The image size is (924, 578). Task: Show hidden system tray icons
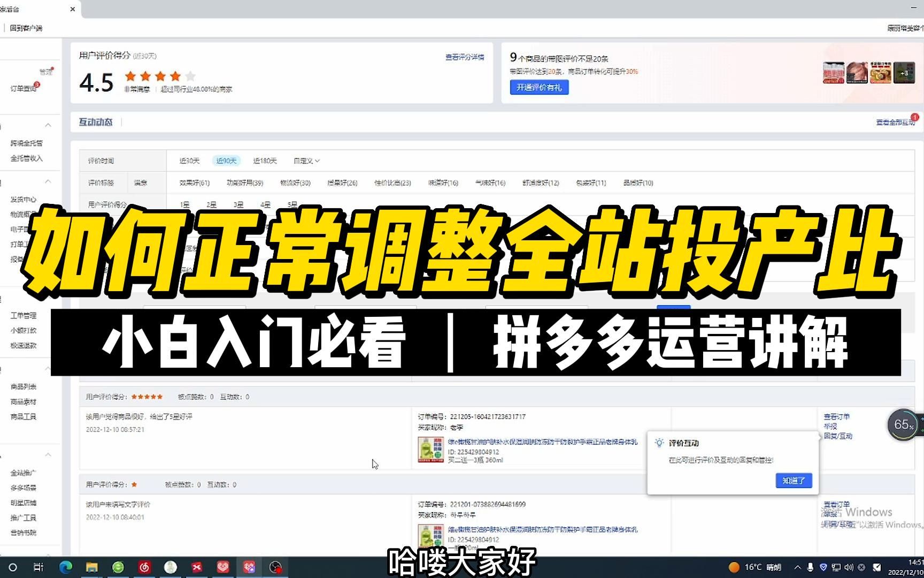tap(798, 567)
